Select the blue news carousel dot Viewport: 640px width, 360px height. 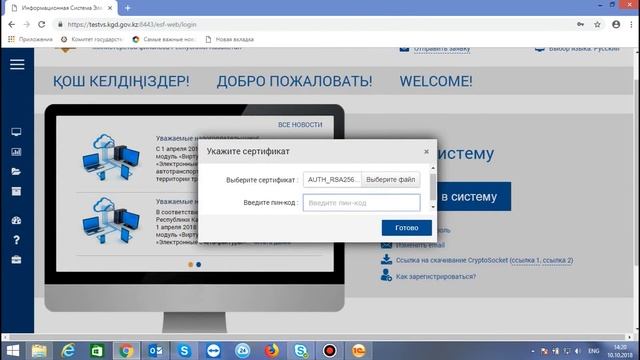point(198,264)
